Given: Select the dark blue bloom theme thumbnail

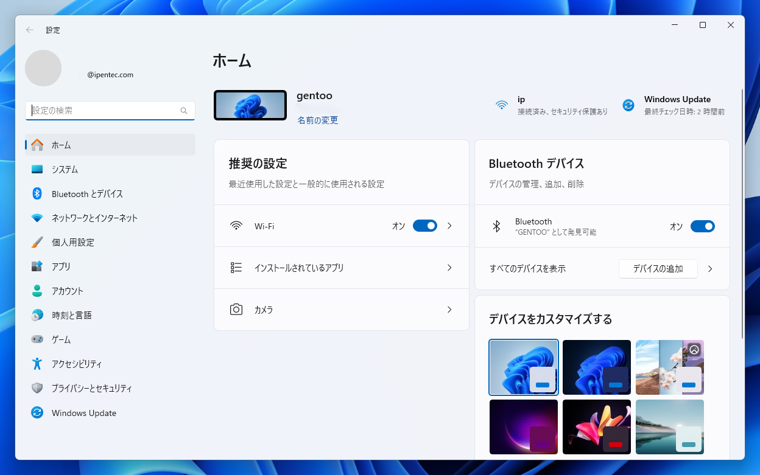Looking at the screenshot, I should [x=597, y=367].
